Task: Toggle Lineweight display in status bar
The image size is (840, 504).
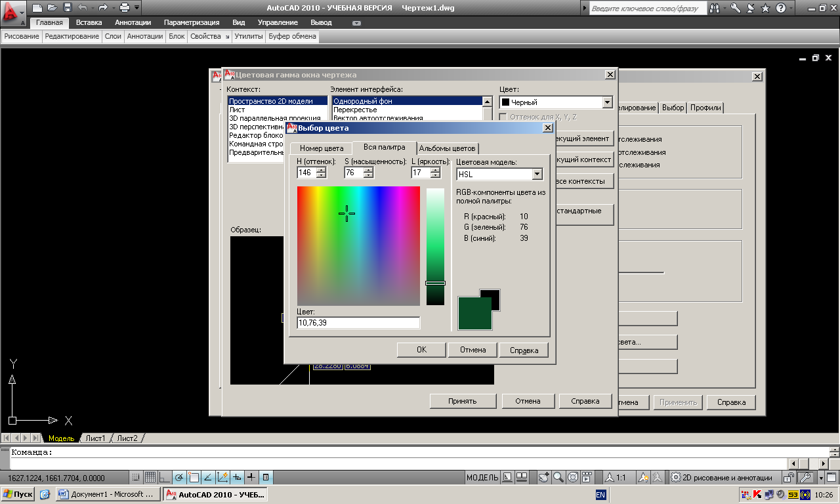Action: (x=251, y=477)
